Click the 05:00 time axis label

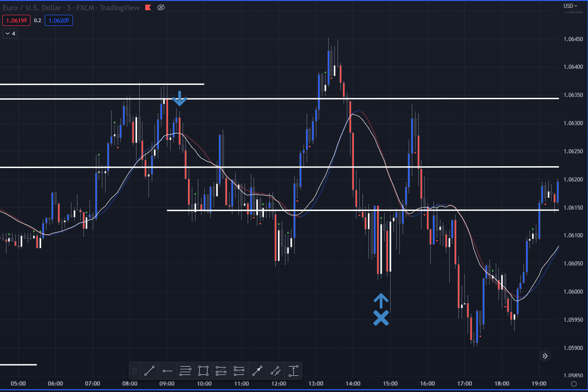[x=18, y=384]
